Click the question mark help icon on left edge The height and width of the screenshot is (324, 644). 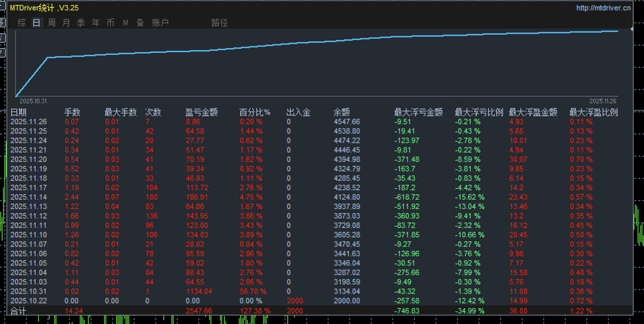[2, 52]
